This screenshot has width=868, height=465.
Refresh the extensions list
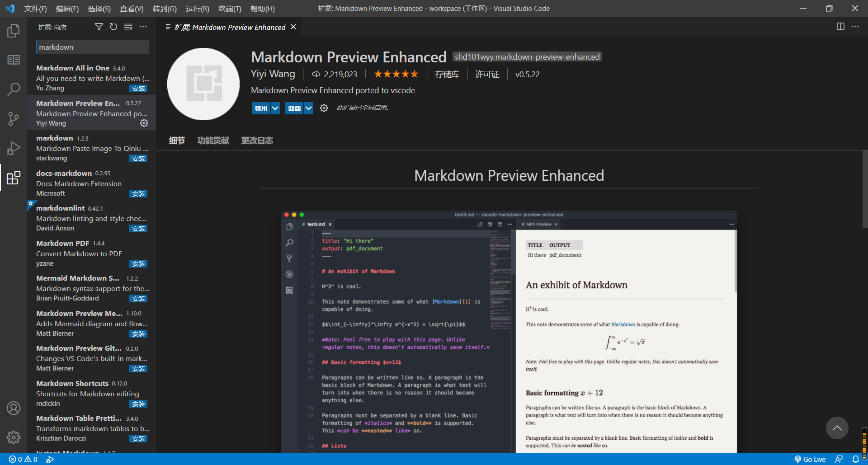(x=113, y=27)
